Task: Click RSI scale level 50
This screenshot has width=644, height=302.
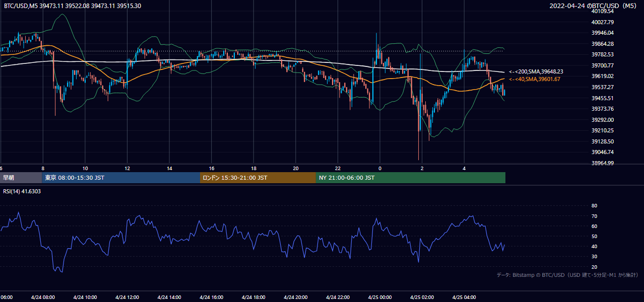Action: click(x=595, y=236)
